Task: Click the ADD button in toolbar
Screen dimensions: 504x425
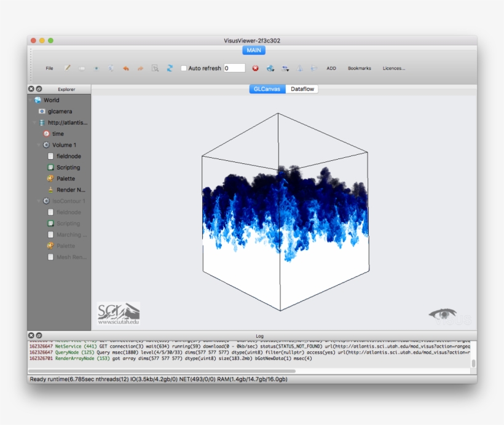Action: coord(331,68)
